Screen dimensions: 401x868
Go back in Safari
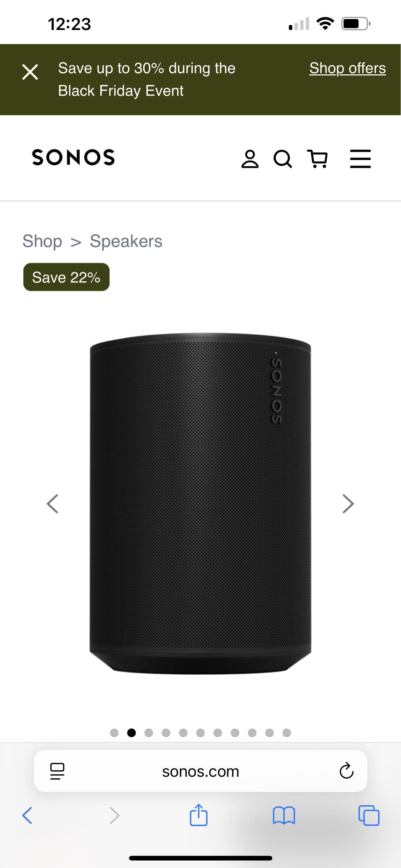(27, 816)
